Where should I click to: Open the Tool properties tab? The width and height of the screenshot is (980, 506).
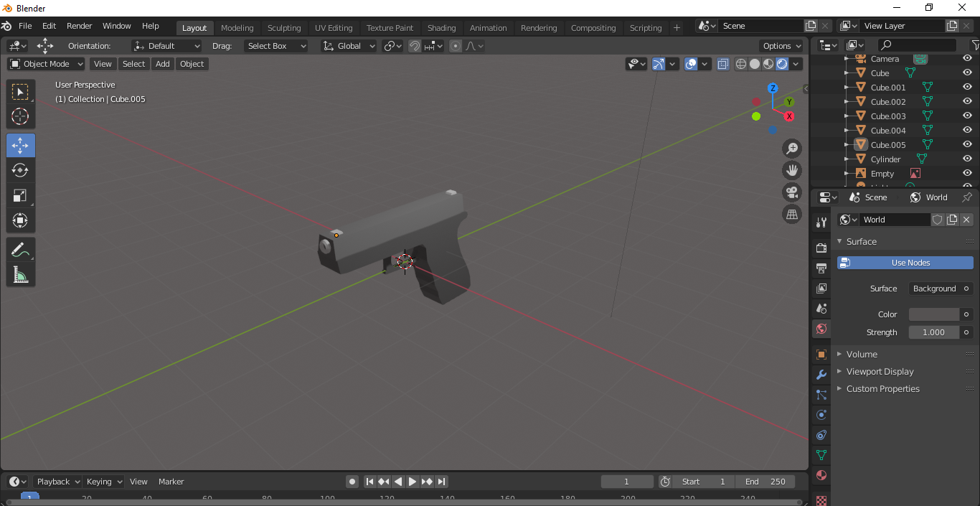pyautogui.click(x=821, y=222)
